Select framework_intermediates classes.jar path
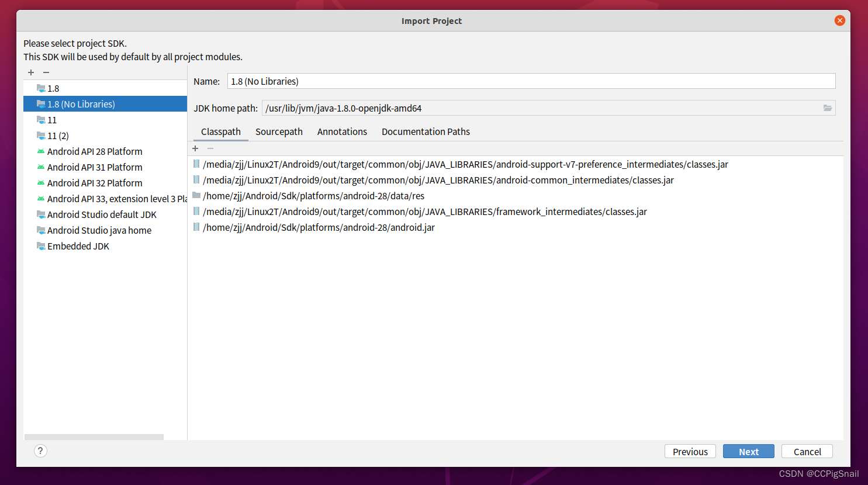This screenshot has height=485, width=868. (x=425, y=212)
